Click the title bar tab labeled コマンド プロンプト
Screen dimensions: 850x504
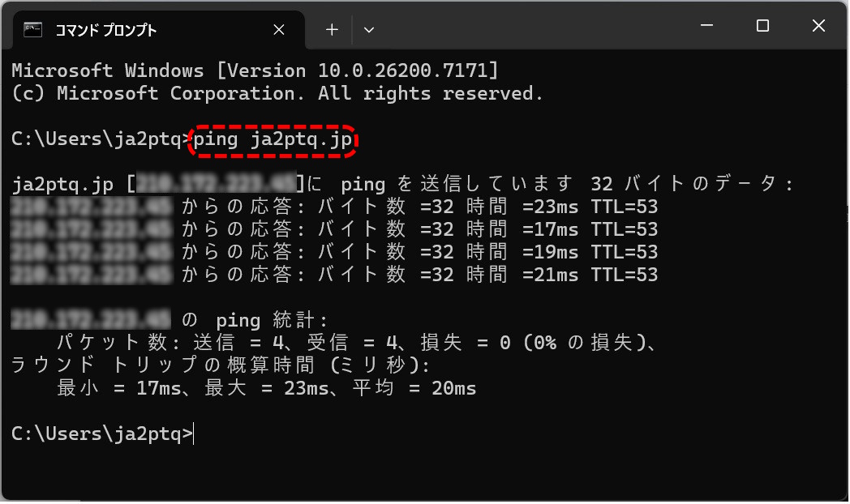[122, 29]
